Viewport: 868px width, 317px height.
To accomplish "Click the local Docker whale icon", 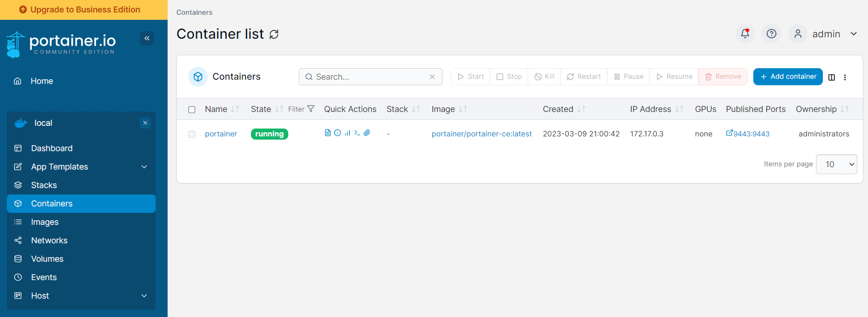I will 21,123.
